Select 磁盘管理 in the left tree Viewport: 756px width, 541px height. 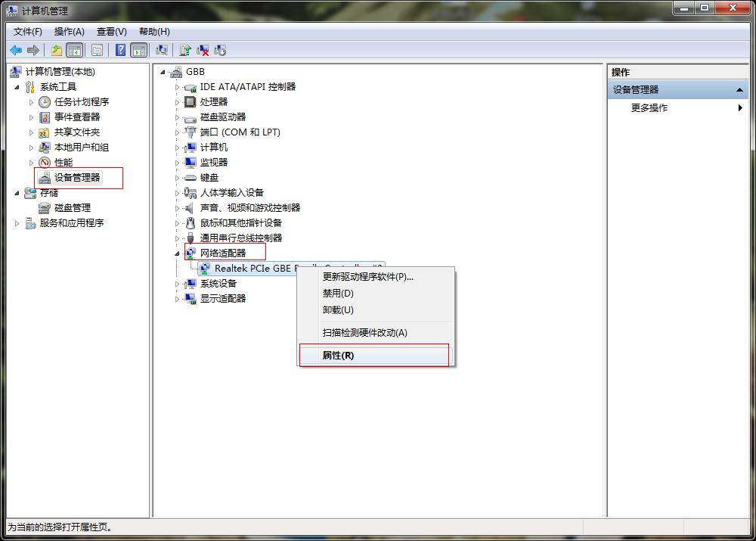pos(73,208)
